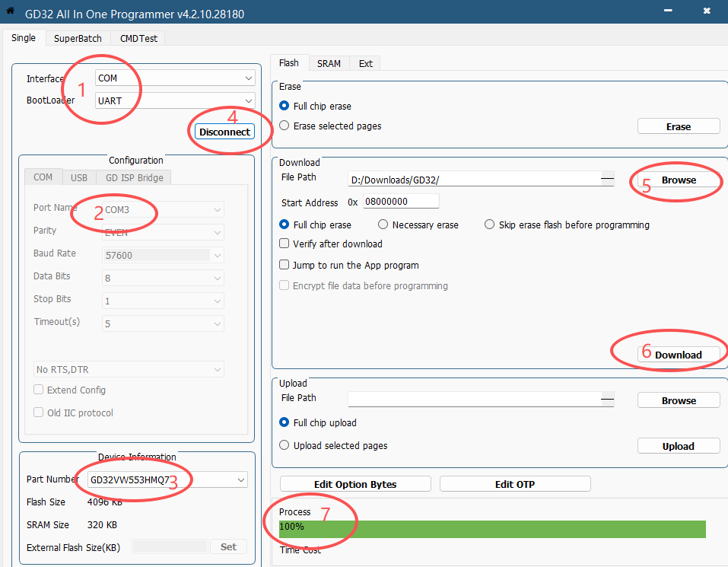Click the Download button
This screenshot has width=728, height=567.
678,355
